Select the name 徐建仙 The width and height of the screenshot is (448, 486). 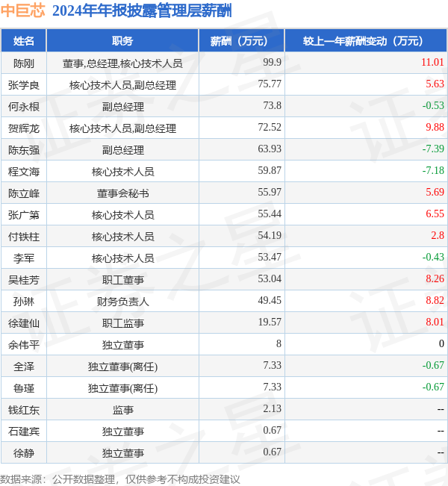click(24, 323)
